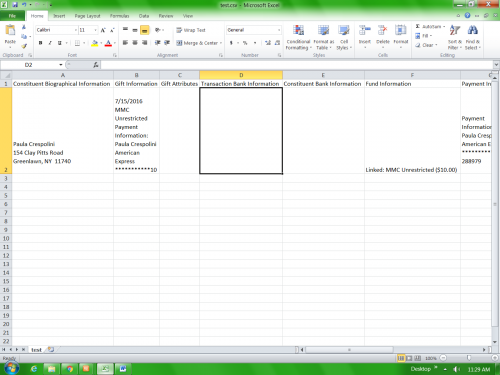
Task: Switch to the Review tab
Action: coord(166,16)
